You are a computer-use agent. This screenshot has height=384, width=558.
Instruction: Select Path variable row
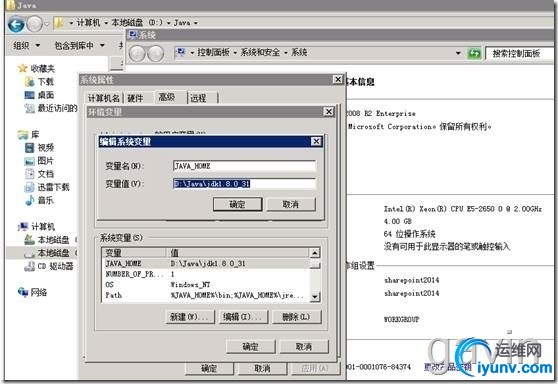pos(206,295)
